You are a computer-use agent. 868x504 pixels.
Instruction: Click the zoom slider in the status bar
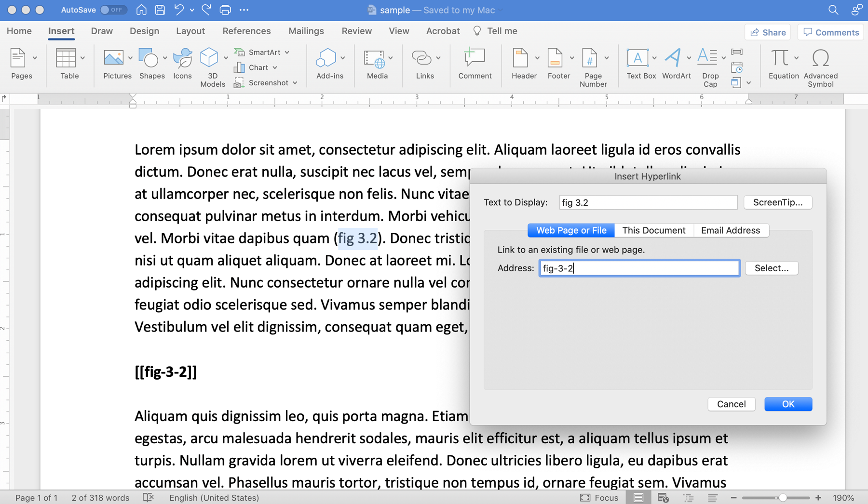click(782, 498)
